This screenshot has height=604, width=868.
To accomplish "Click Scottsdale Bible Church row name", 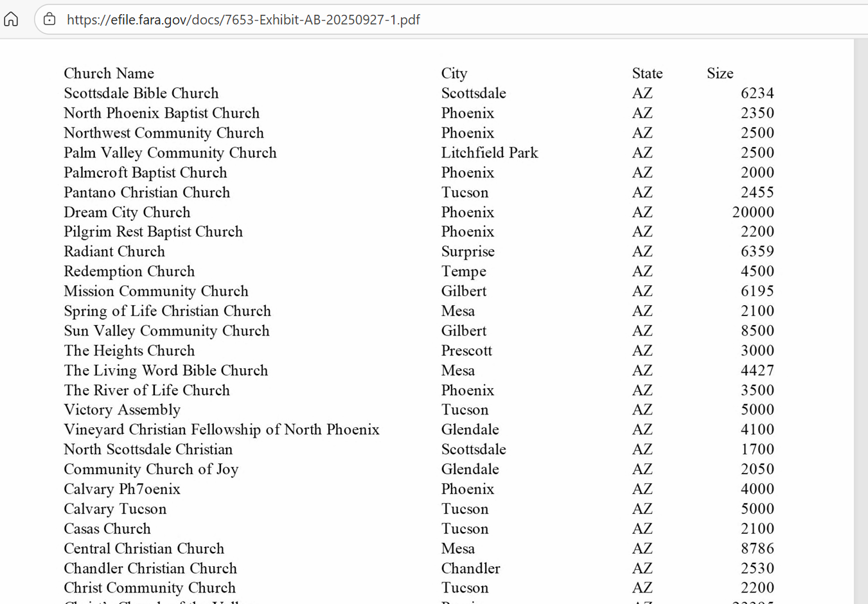I will [x=141, y=93].
